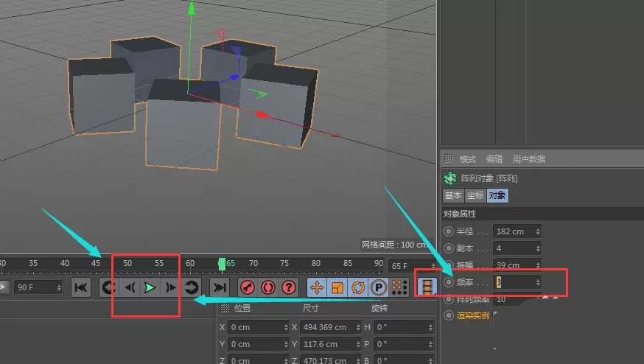Toggle point-level animation dots icon
Viewport: 644px width, 364px height.
(399, 287)
